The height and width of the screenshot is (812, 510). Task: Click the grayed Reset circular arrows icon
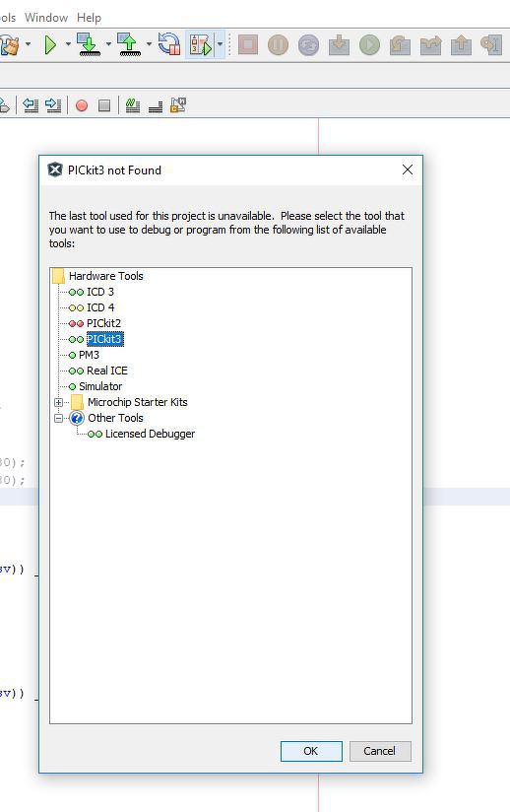click(x=309, y=44)
